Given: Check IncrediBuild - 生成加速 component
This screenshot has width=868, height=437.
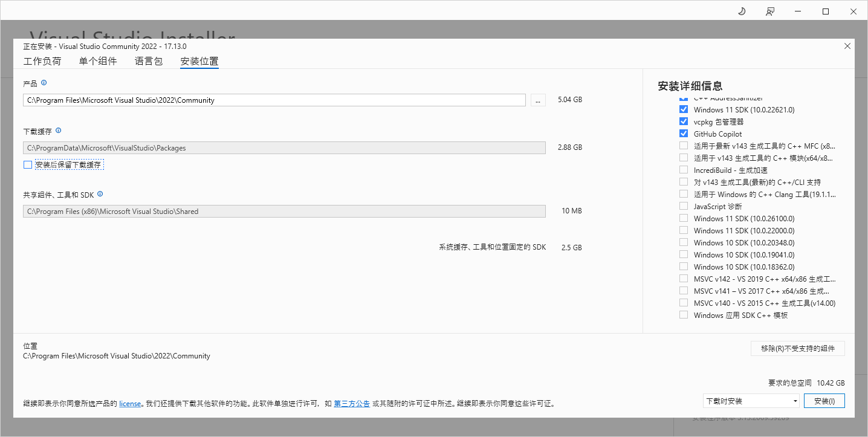Looking at the screenshot, I should [x=684, y=170].
